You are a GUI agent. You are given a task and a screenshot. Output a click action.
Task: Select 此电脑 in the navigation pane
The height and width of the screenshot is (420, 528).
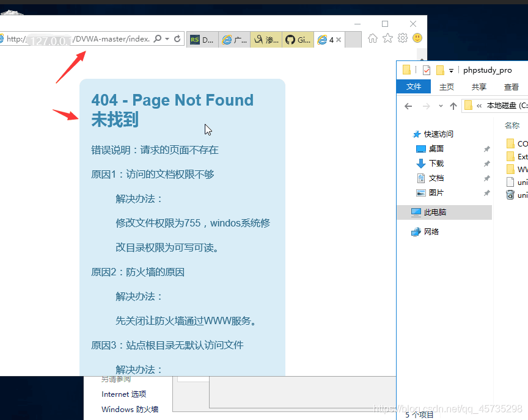(444, 212)
